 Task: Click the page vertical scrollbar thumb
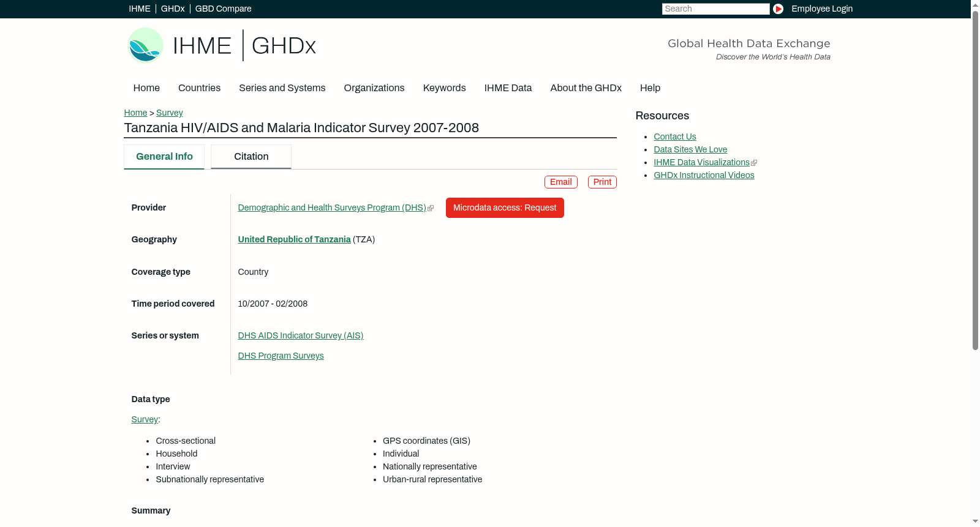click(x=975, y=179)
